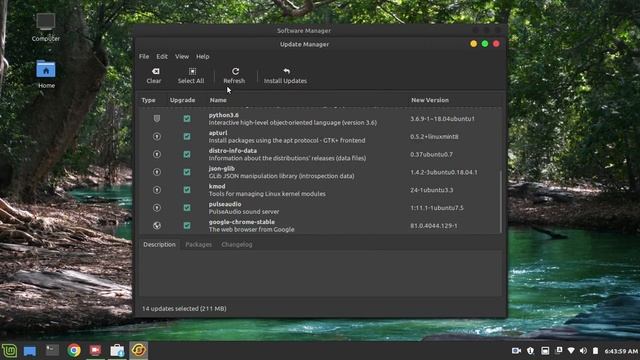This screenshot has width=640, height=360.
Task: Uncheck the distro-info-data upgrade checkbox
Action: (187, 154)
